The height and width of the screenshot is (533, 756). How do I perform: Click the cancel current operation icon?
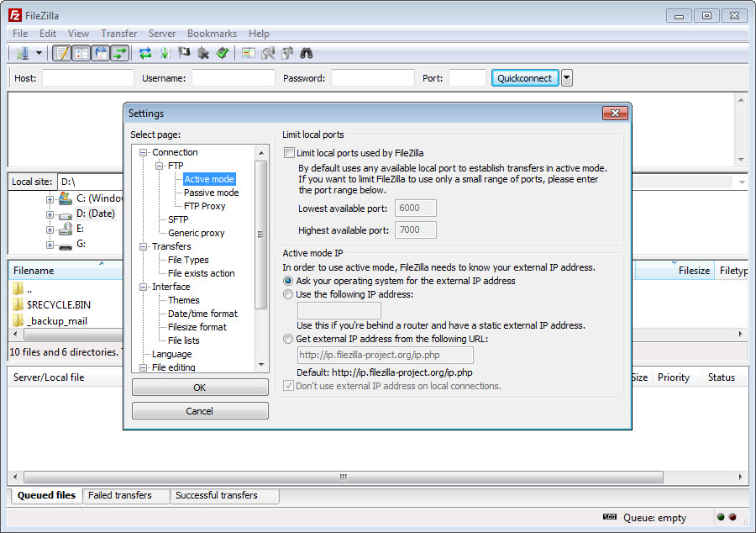tap(184, 53)
